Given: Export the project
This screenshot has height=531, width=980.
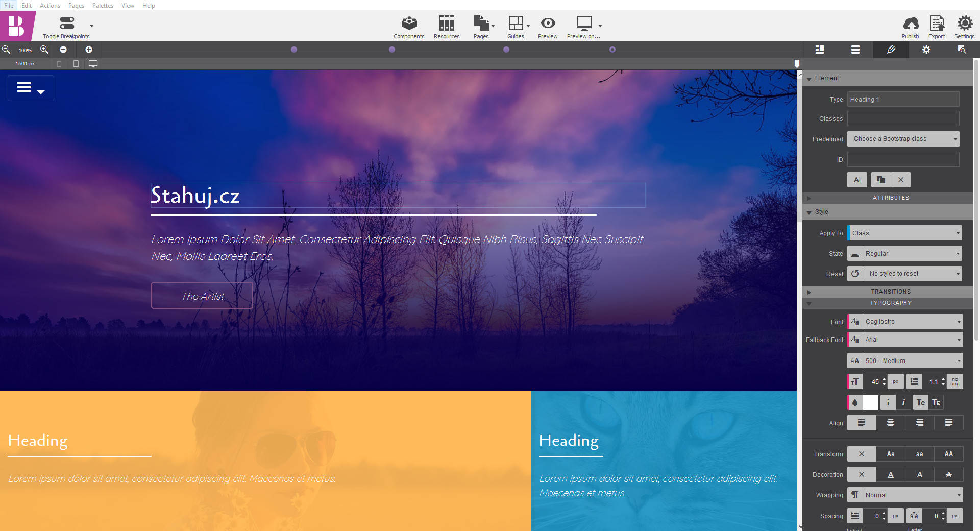Looking at the screenshot, I should pos(937,27).
